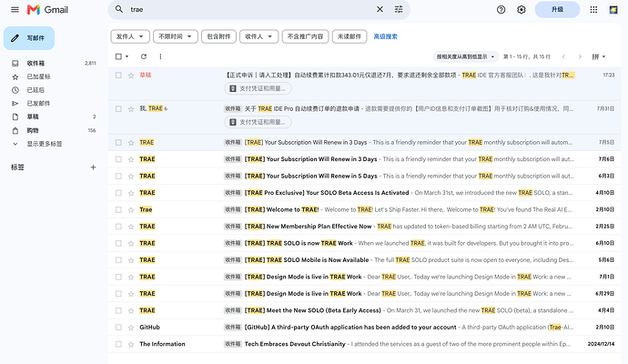
Task: Open the 收件人 filter dropdown
Action: [x=258, y=36]
